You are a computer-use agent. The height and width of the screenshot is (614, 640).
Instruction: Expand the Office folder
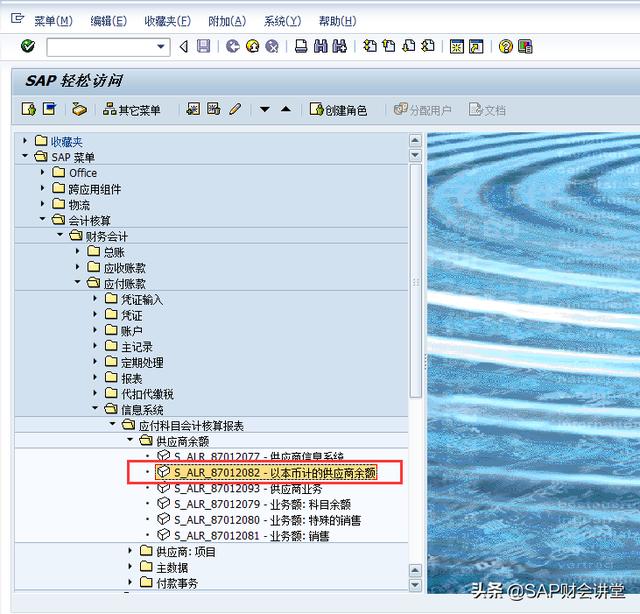[x=42, y=172]
